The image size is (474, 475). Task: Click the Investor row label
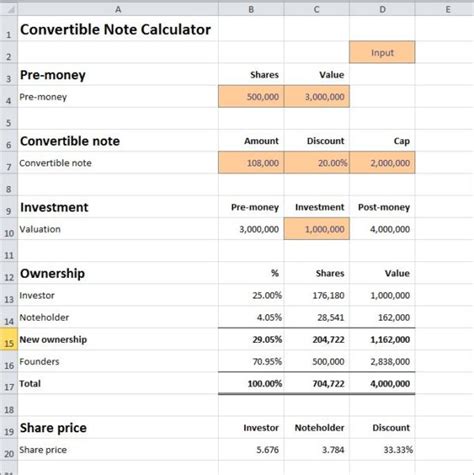[37, 295]
